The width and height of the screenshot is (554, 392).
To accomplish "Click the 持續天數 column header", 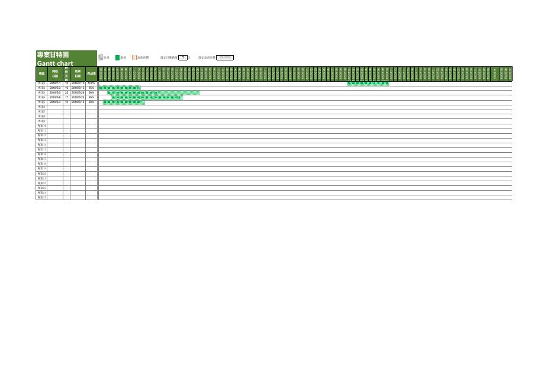I will coord(66,74).
